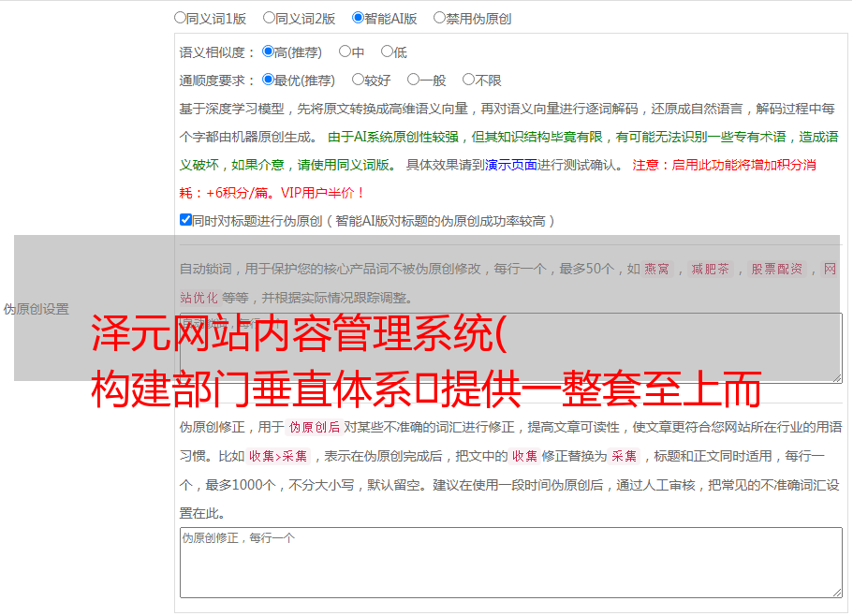Click the 伪原创修正 textarea resize handle
The width and height of the screenshot is (853, 616).
(837, 594)
